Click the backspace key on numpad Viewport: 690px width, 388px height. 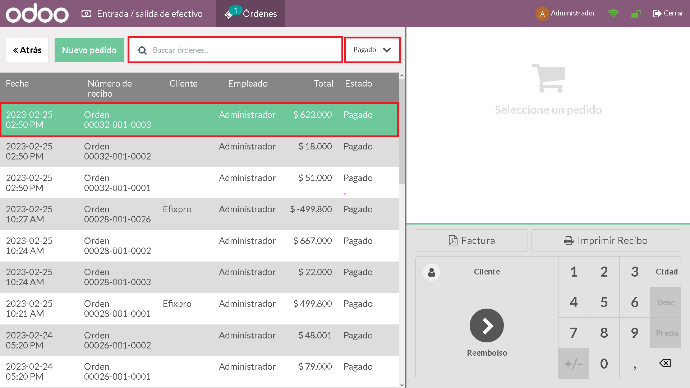665,363
